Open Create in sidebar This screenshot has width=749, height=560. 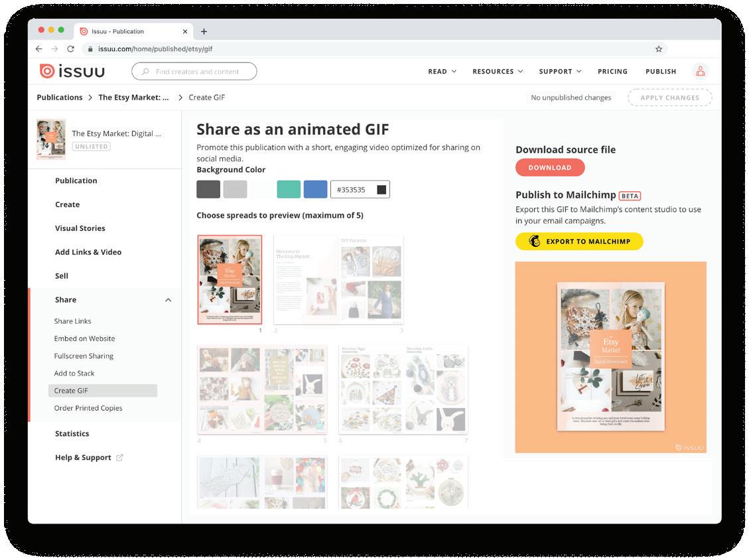pyautogui.click(x=68, y=204)
